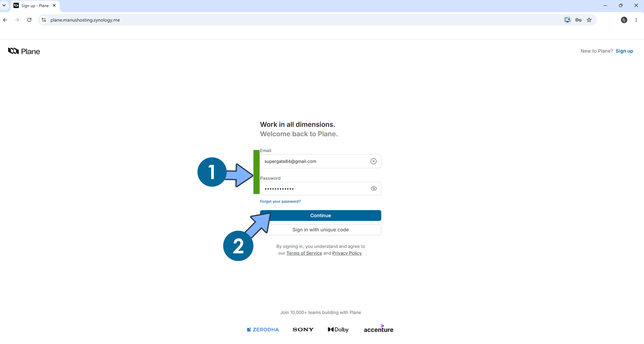The height and width of the screenshot is (344, 644).
Task: Restore down the browser window
Action: tap(621, 5)
